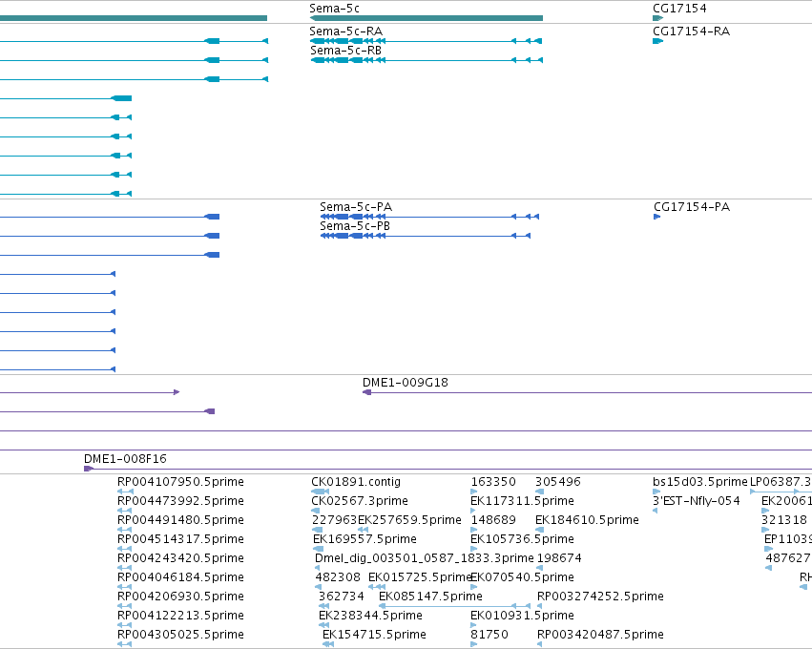Click the RP004206930.5prime label
Image resolution: width=812 pixels, height=649 pixels.
180,597
